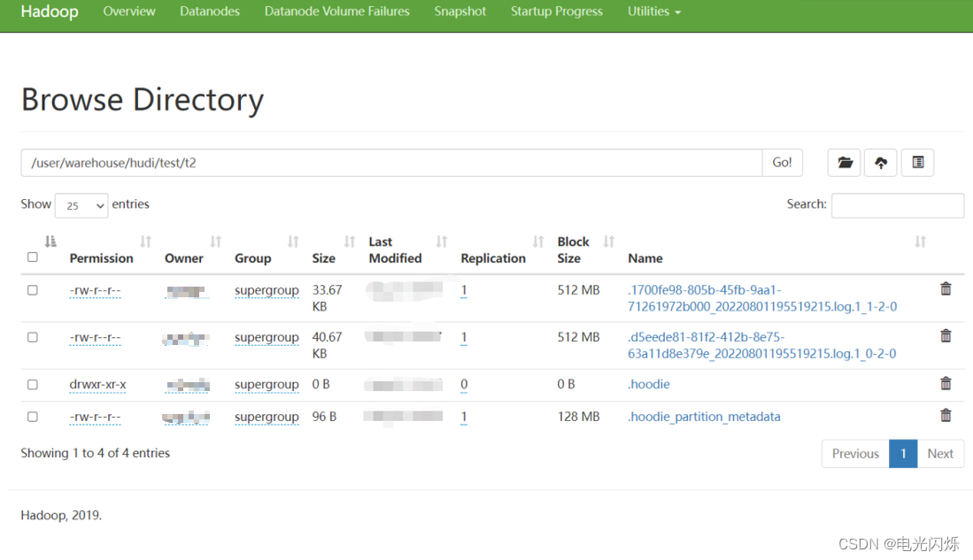The height and width of the screenshot is (560, 973).
Task: Check the .hoodie_partition_metadata row checkbox
Action: [x=33, y=417]
